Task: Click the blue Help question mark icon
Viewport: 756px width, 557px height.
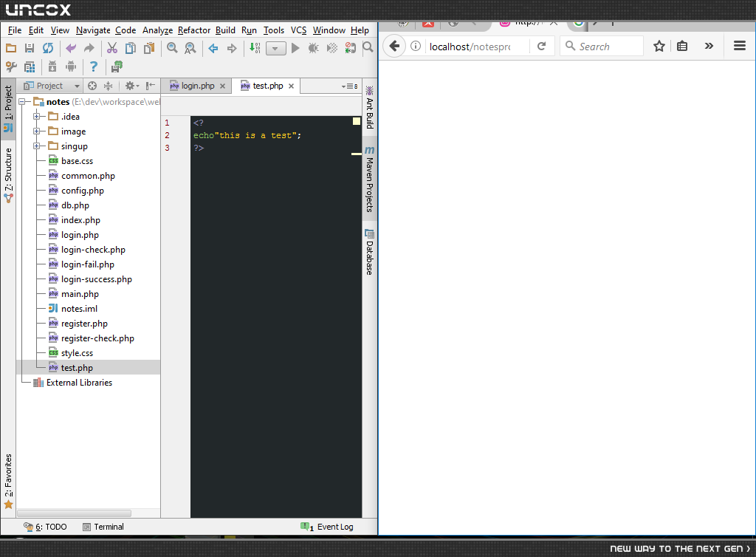Action: click(x=94, y=66)
